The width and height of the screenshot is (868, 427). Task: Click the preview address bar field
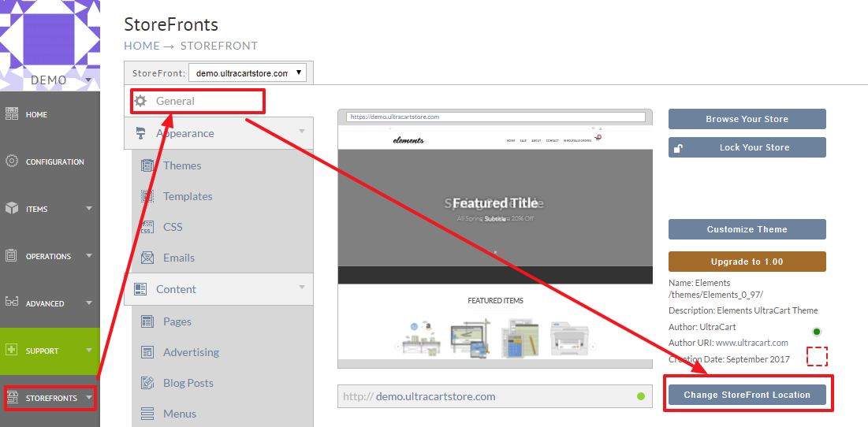point(495,117)
